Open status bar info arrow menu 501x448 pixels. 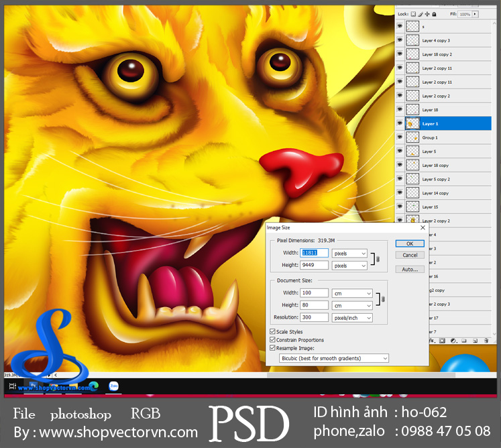pos(49,375)
